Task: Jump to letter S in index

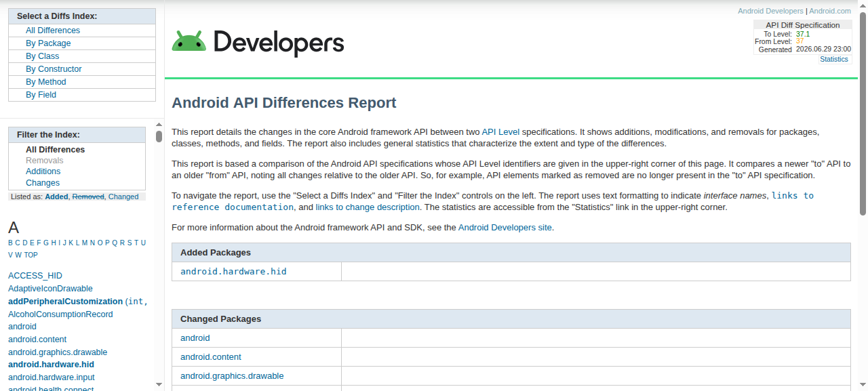Action: point(129,243)
